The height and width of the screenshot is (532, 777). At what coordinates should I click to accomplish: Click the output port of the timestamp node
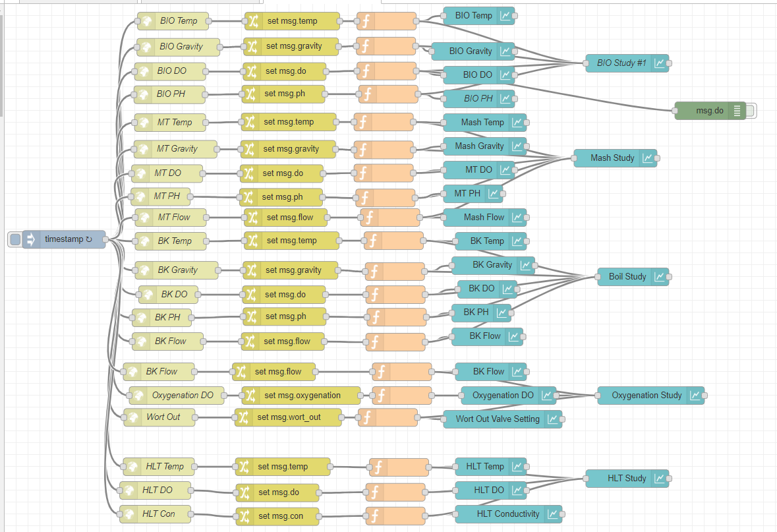[x=105, y=239]
